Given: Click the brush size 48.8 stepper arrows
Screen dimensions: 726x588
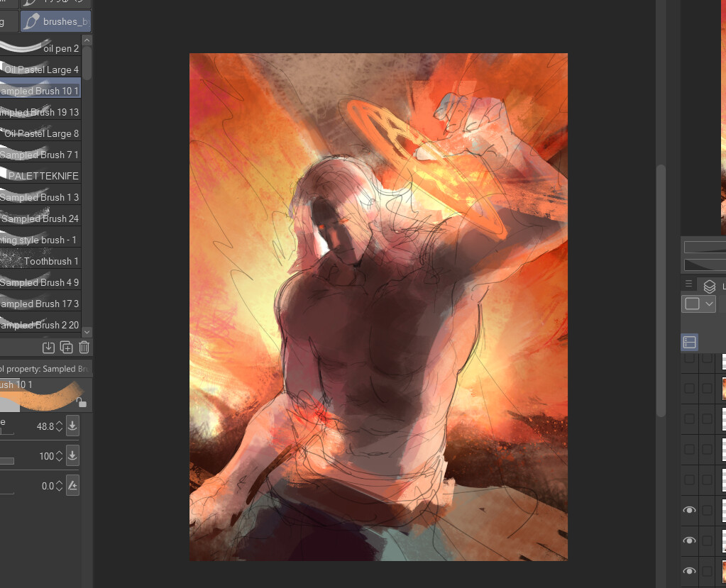Looking at the screenshot, I should pos(60,426).
